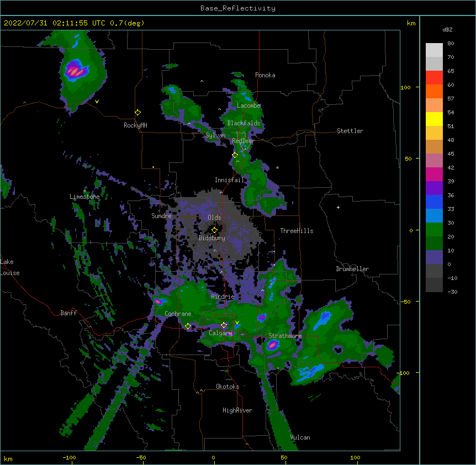Select the 54 dBZ yellow color swatch
Viewport: 476px width, 465px height.
pos(434,119)
